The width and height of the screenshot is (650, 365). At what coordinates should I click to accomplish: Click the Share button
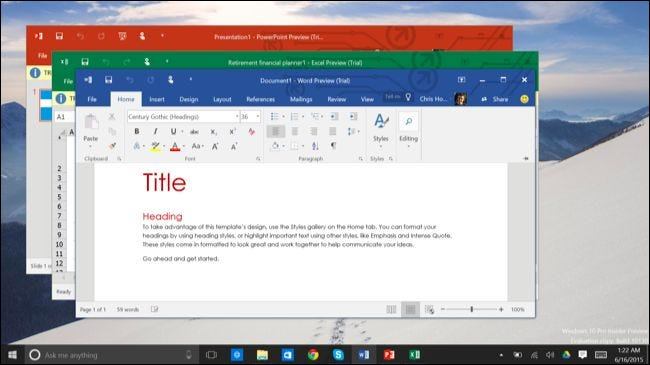point(495,99)
